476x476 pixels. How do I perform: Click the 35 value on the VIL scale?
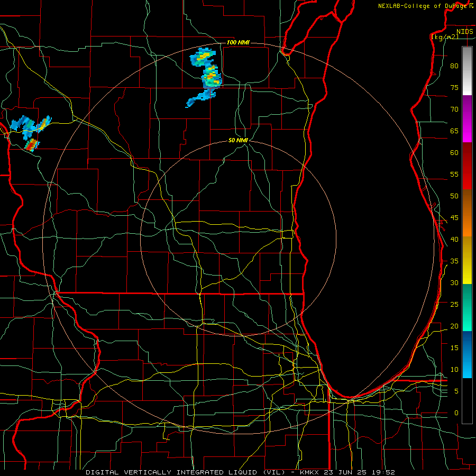coord(454,261)
